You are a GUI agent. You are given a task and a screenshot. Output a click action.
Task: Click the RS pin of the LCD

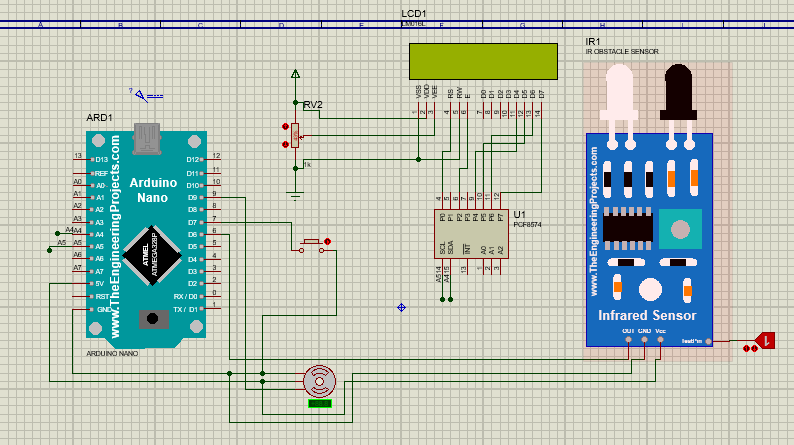coord(451,110)
